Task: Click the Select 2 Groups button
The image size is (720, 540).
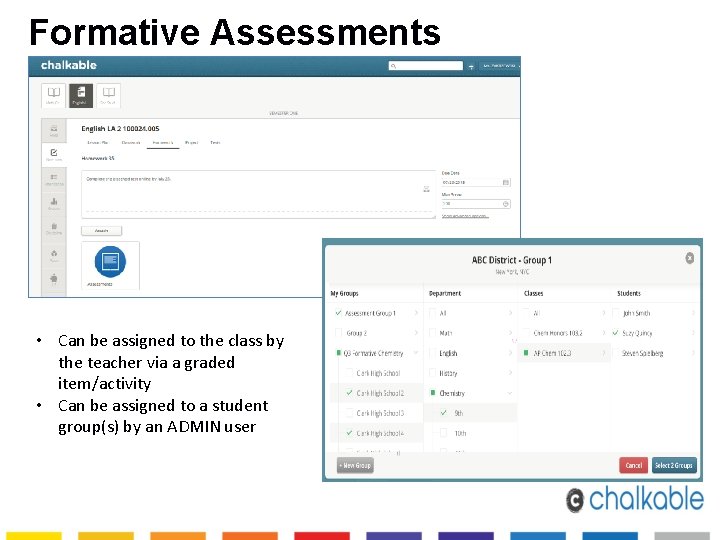Action: (674, 465)
